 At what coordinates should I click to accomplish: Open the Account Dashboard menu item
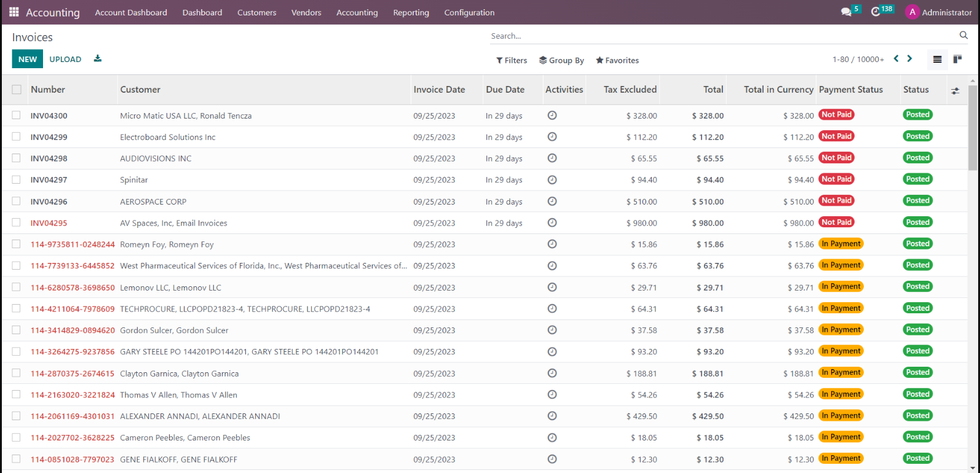coord(131,12)
